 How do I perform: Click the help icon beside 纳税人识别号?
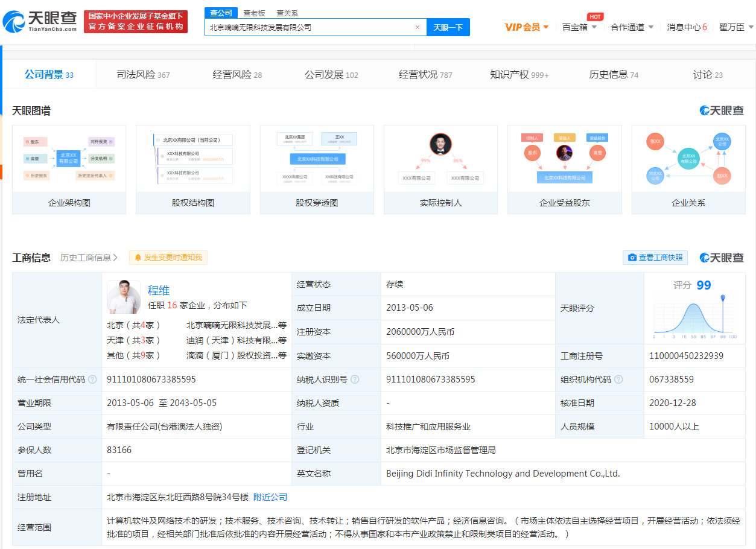click(355, 379)
